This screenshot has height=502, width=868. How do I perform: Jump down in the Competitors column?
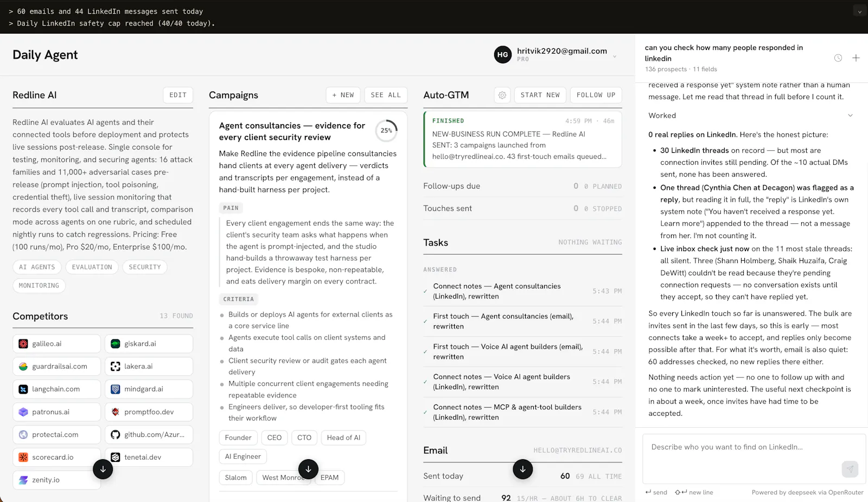pyautogui.click(x=103, y=469)
